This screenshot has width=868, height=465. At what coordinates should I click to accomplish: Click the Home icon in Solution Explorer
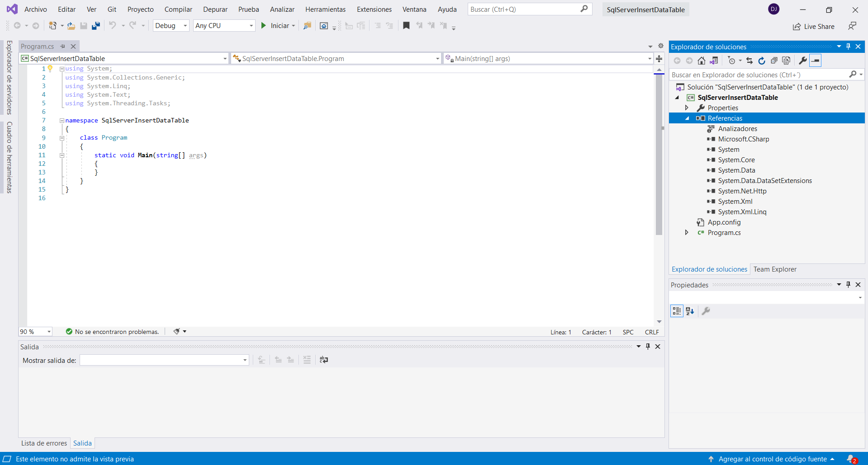click(701, 61)
